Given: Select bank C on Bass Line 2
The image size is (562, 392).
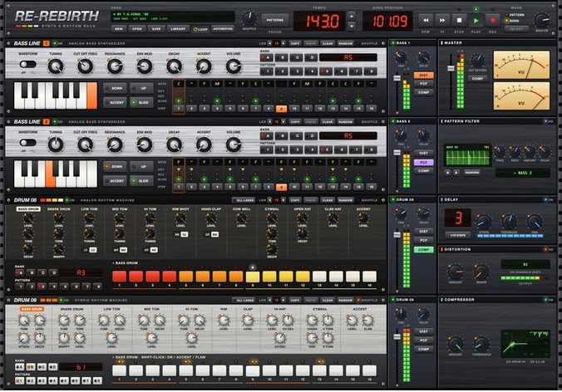Looking at the screenshot, I should (x=297, y=136).
